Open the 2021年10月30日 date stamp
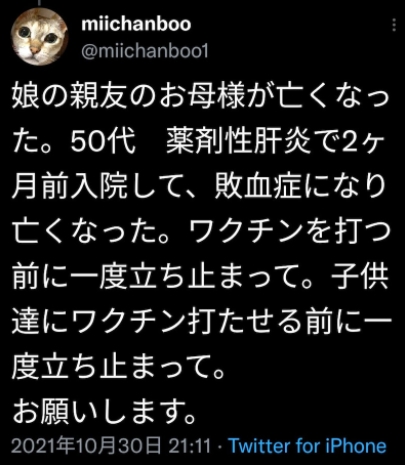The image size is (405, 465). pyautogui.click(x=87, y=446)
